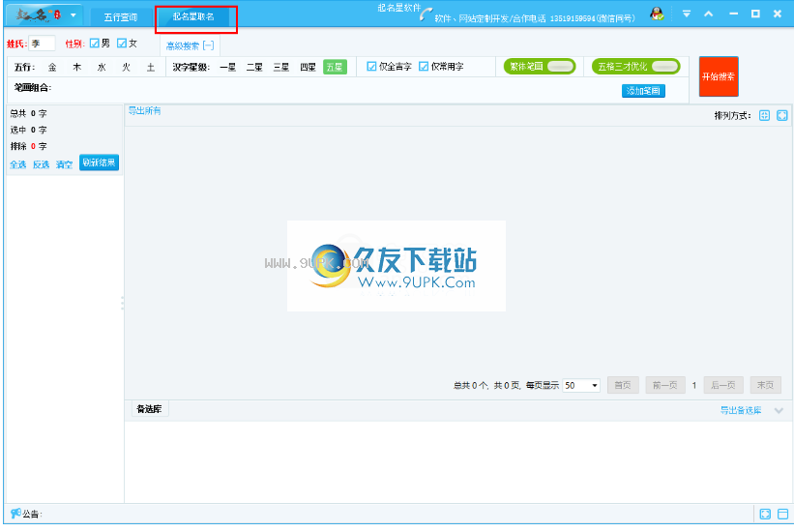Open the dropdown arrow beside the logo
Screen dimensions: 794x532
coord(73,15)
